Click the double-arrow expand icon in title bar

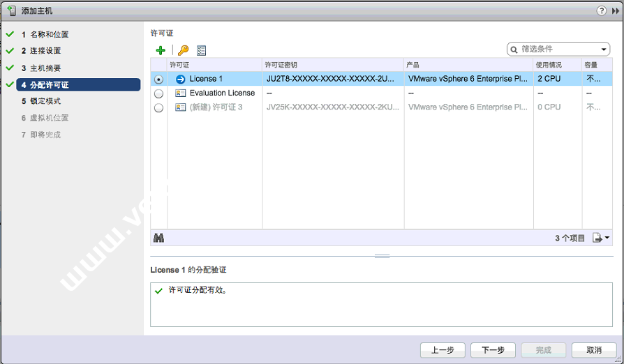click(616, 11)
